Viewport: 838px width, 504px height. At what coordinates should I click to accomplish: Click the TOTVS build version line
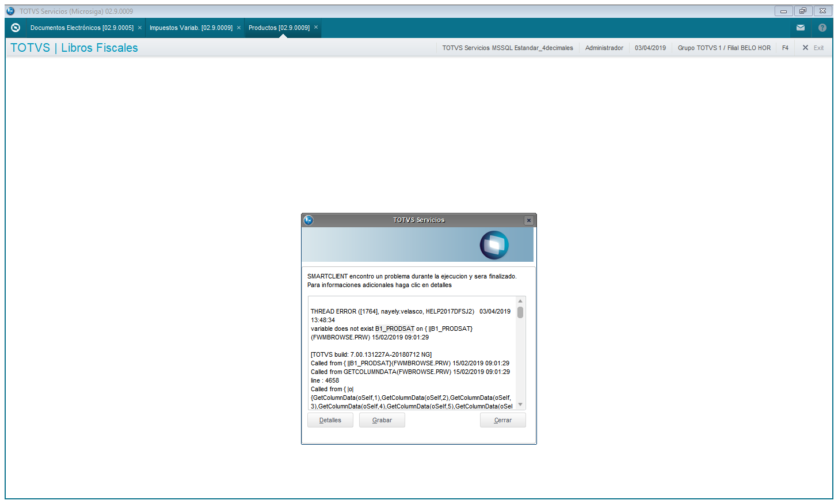pyautogui.click(x=371, y=354)
